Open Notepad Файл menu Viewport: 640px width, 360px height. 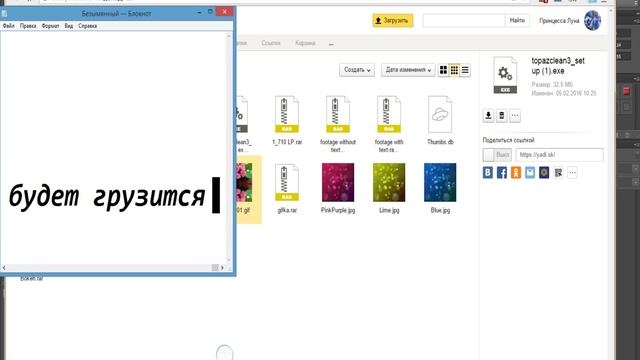(x=9, y=26)
